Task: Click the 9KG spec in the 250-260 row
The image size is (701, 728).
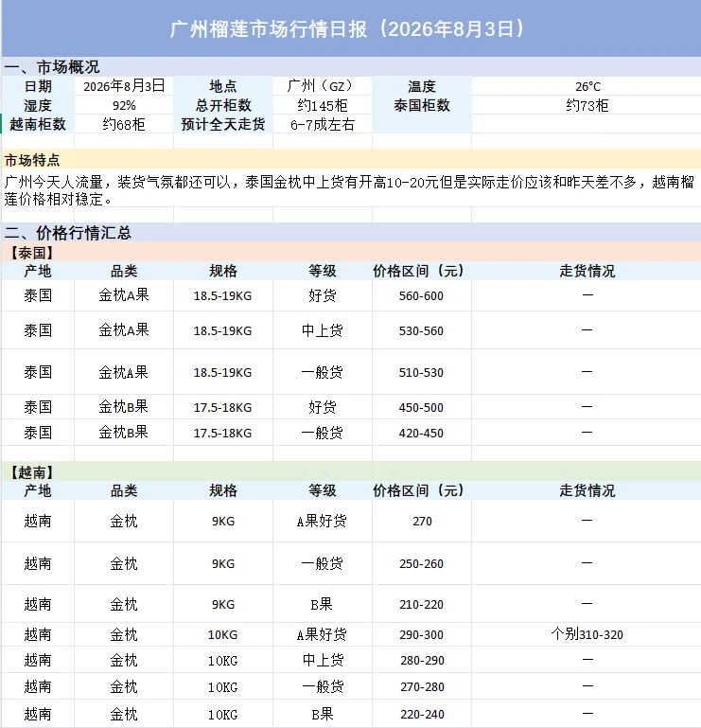Action: 223,563
